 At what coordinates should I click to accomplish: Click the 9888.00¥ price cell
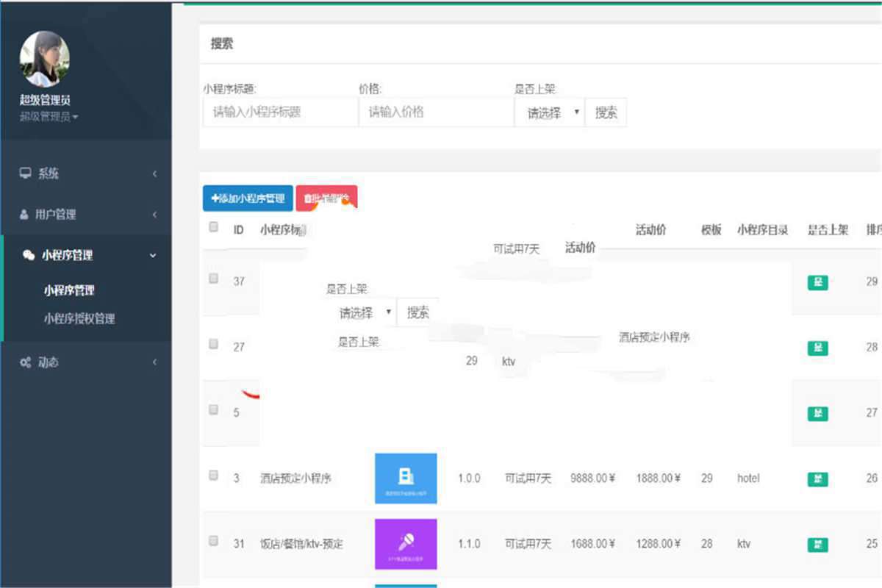pyautogui.click(x=592, y=478)
